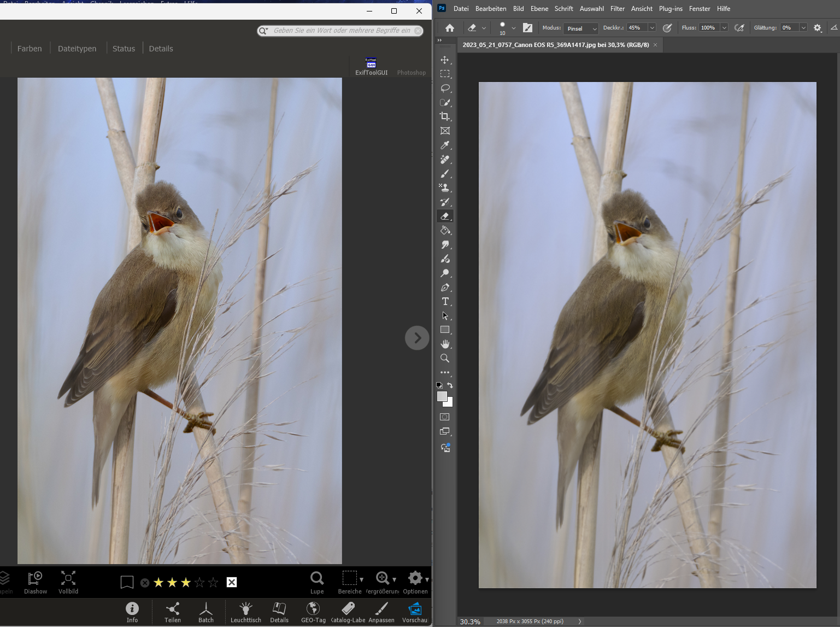
Task: Select the Move tool in Photoshop
Action: [x=445, y=60]
